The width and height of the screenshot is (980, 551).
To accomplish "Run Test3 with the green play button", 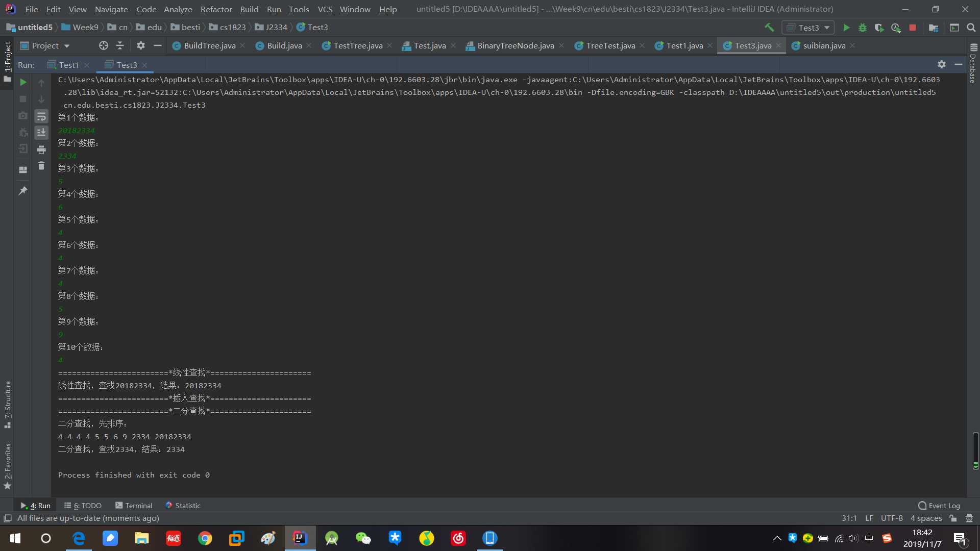I will click(x=846, y=28).
